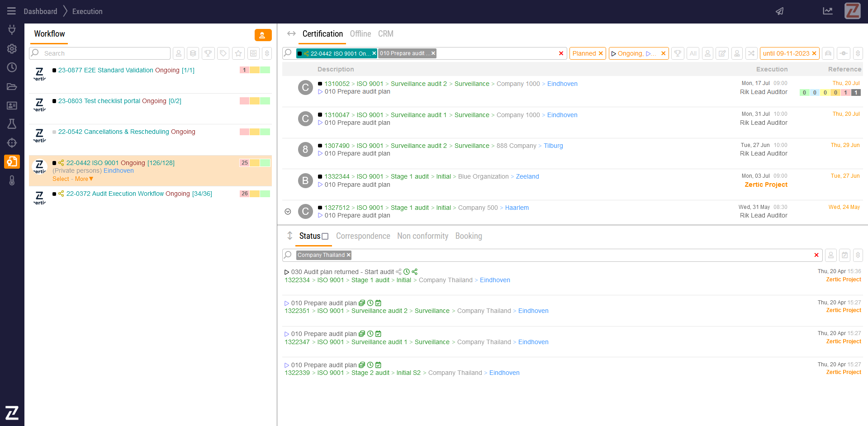Open the thermometer icon in sidebar
This screenshot has height=426, width=868.
[x=12, y=180]
